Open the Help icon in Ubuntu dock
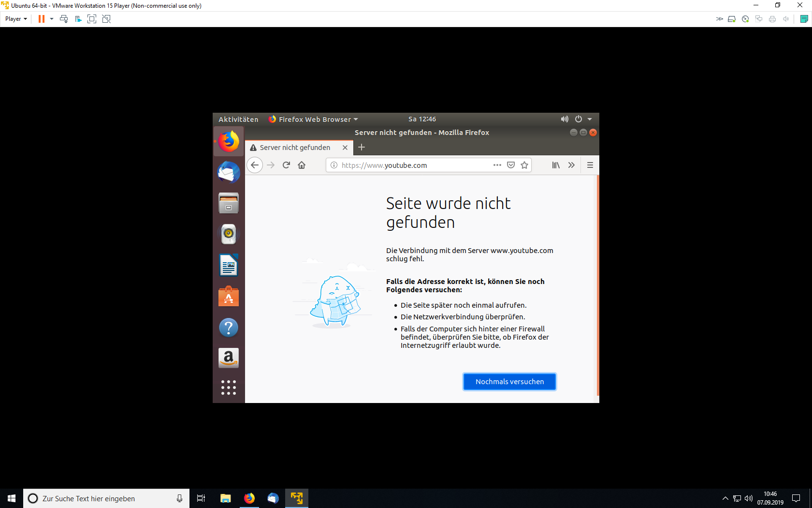This screenshot has height=508, width=812. (x=229, y=328)
